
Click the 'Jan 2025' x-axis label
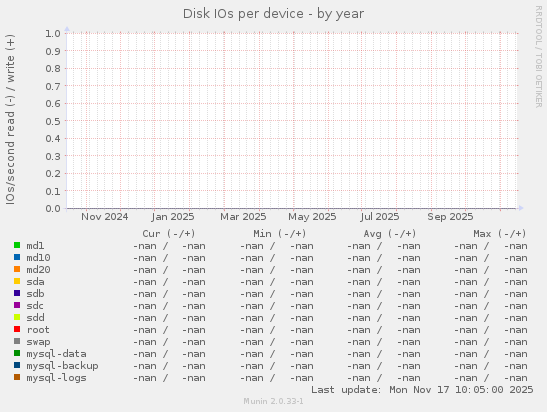point(173,217)
